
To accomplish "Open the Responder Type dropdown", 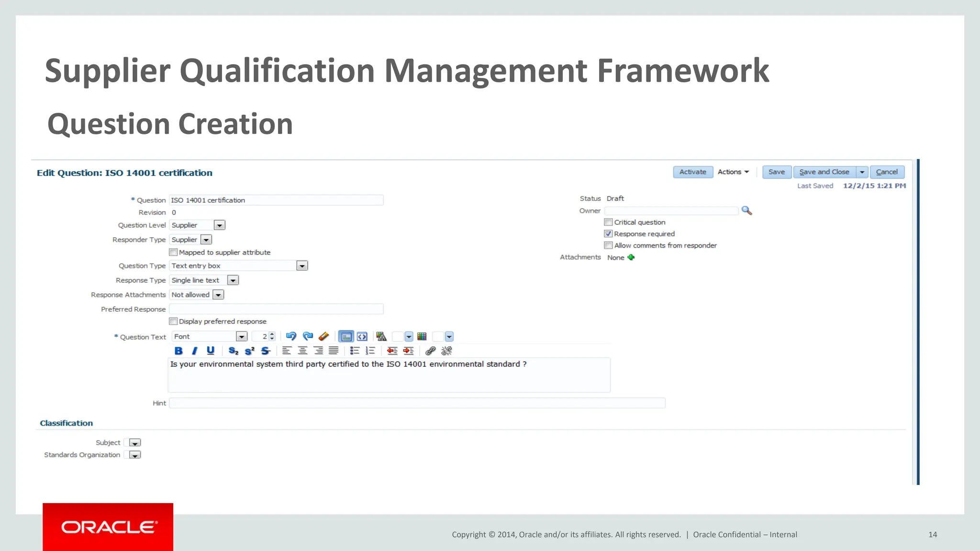I will pos(206,240).
